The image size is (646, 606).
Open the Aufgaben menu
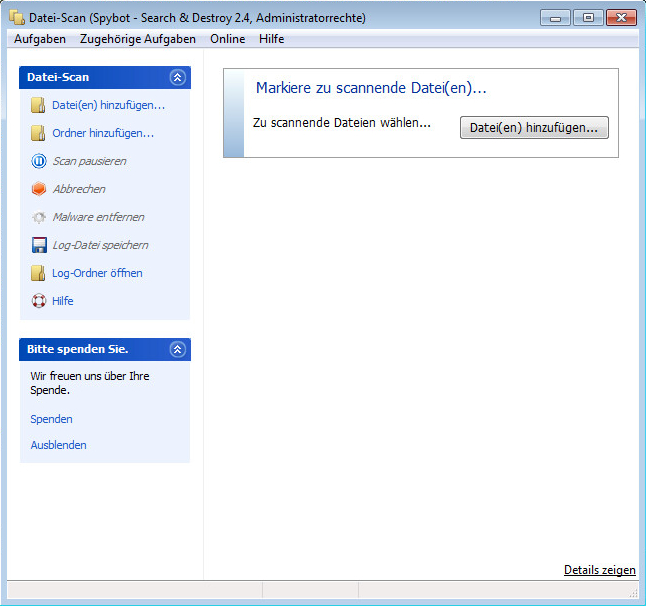tap(40, 39)
